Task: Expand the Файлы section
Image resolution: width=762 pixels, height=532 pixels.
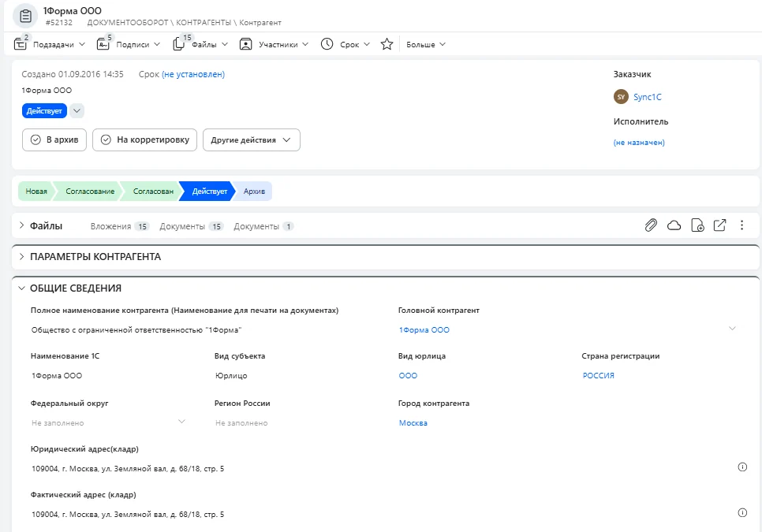Action: 21,225
